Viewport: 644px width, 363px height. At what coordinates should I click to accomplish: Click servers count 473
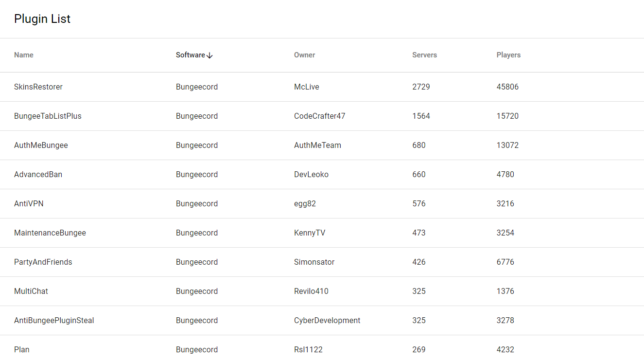[x=419, y=233]
